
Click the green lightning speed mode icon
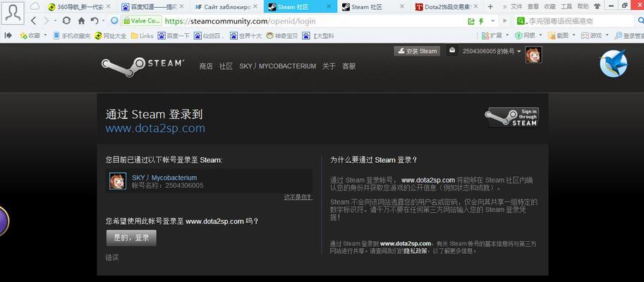[481, 21]
